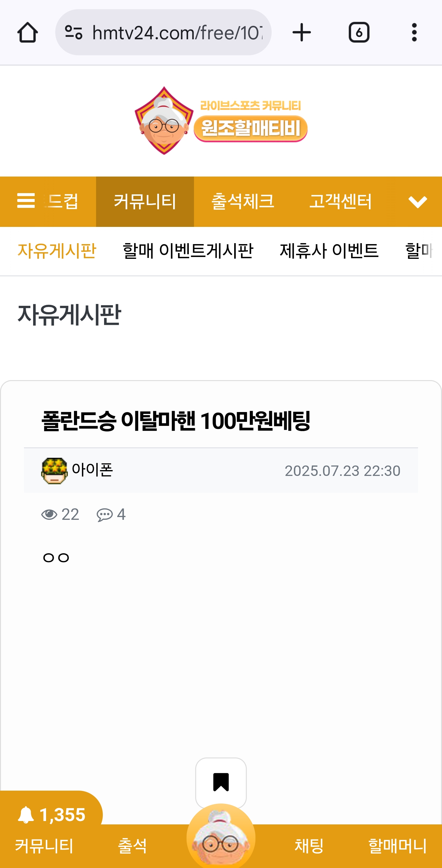Switch to 할매 이벤트게시판 sub-tab
Screen dimensions: 442x868
coord(188,251)
